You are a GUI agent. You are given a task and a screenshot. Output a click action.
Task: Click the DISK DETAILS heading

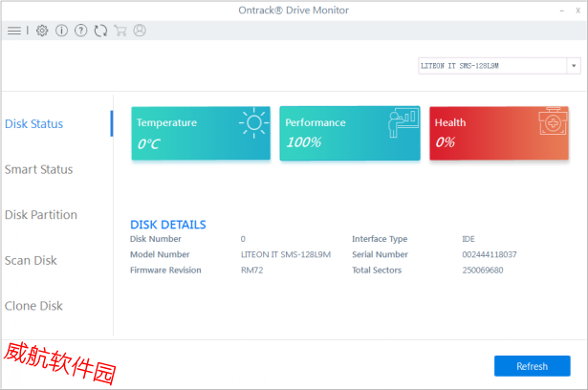(x=168, y=225)
